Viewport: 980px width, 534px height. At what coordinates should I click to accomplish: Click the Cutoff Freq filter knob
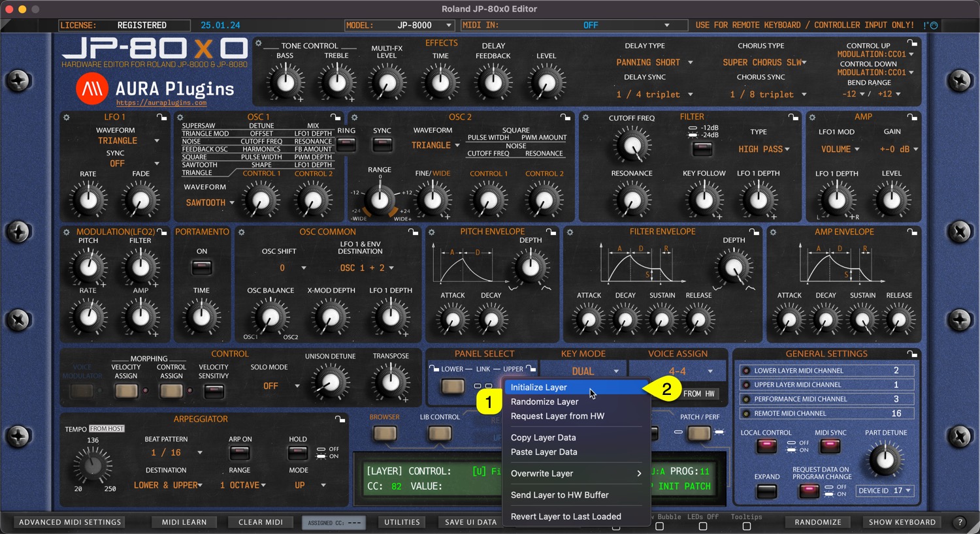[x=632, y=146]
